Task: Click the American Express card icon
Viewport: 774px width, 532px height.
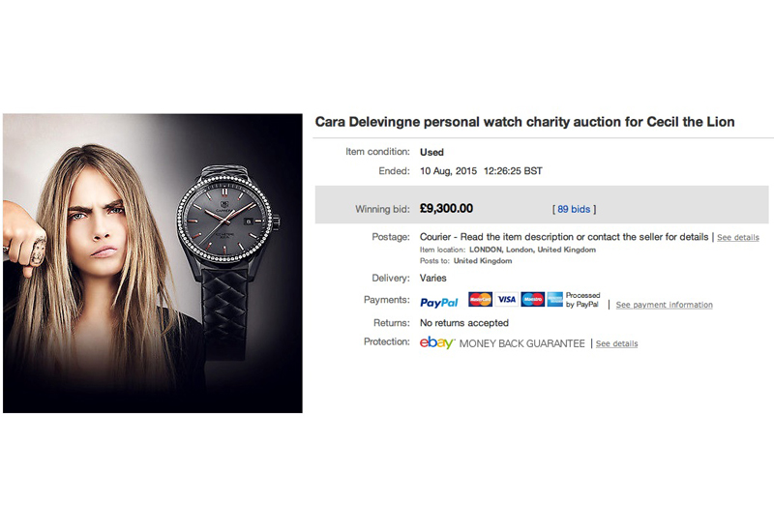Action: 554,299
